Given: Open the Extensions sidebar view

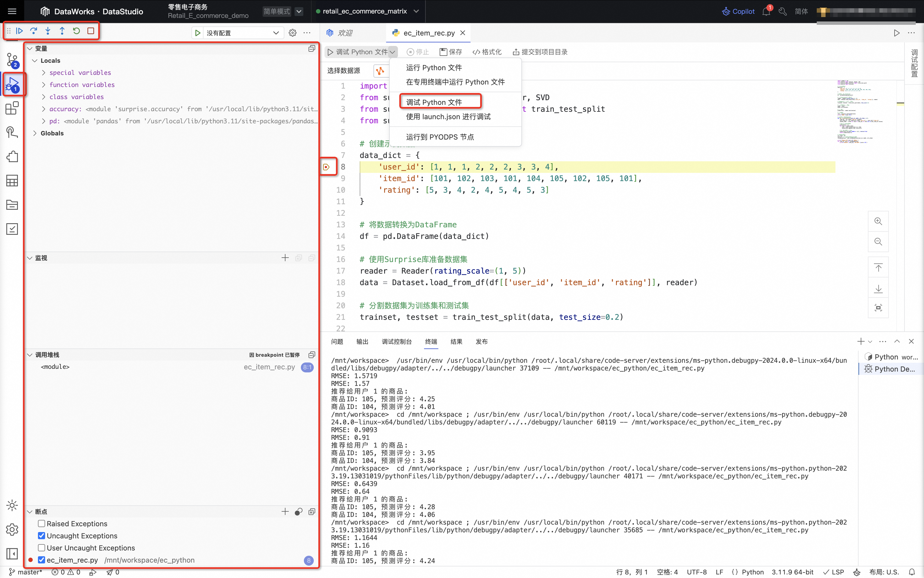Looking at the screenshot, I should (12, 108).
